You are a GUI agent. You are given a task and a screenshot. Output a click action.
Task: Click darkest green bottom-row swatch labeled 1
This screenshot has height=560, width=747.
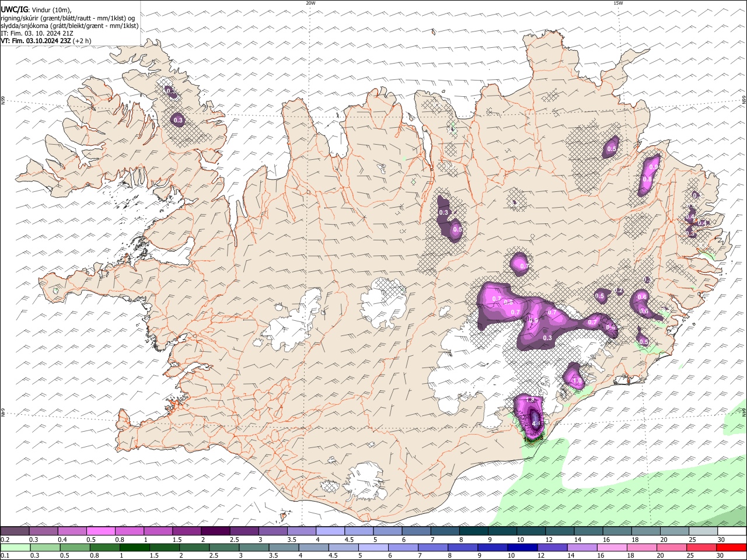(x=134, y=547)
